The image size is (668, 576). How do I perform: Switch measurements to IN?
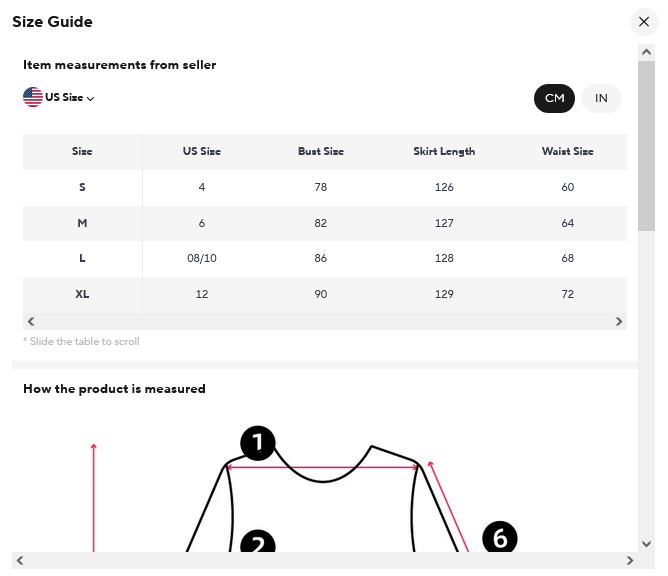pos(601,98)
